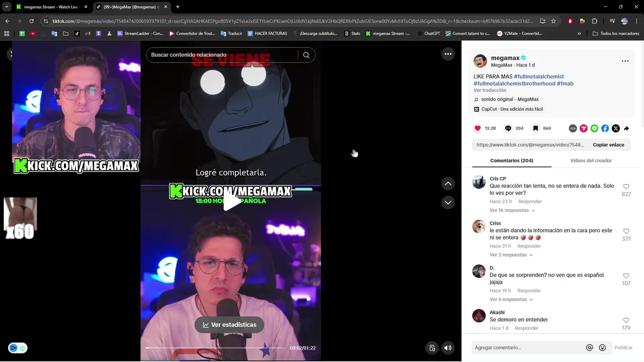Send to friends via red paper plane icon
Viewport: 644px width, 362px height.
pos(584,129)
